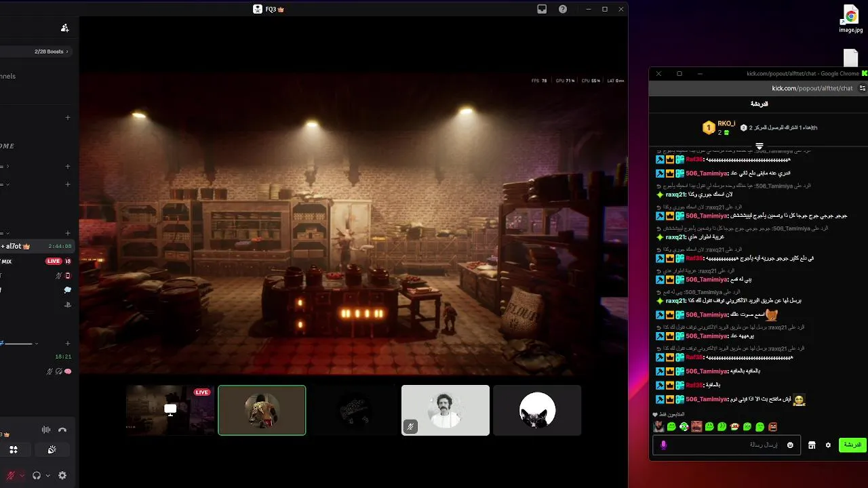Open the Discord help question mark icon
The image size is (868, 488).
(x=563, y=9)
